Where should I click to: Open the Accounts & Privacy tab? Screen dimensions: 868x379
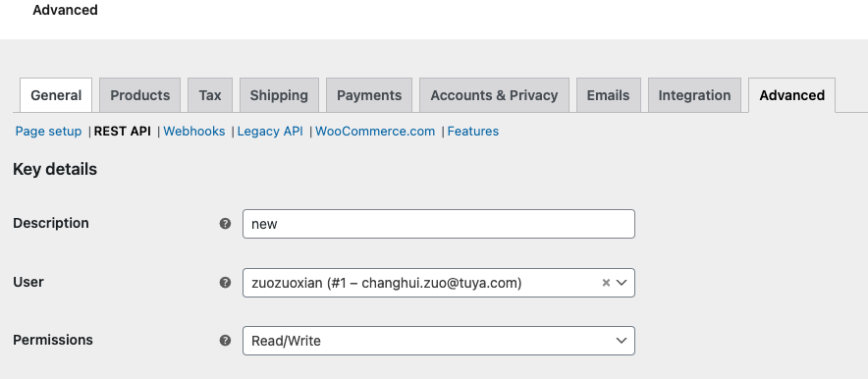(494, 95)
